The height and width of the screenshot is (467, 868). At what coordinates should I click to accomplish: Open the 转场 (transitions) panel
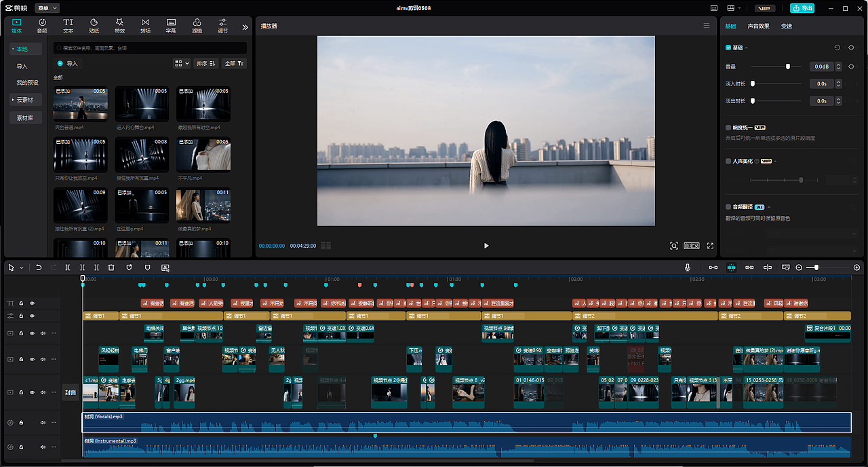[145, 26]
